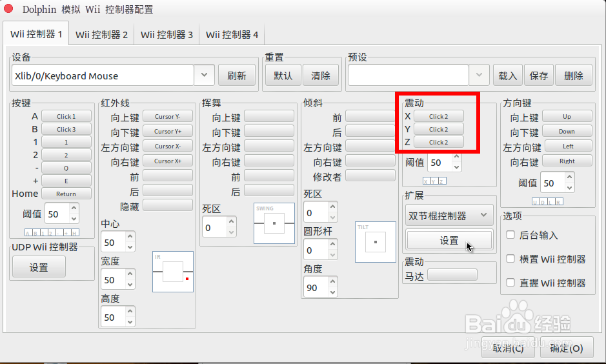Click the 红外线 向上键 Cursor Y- mapping

click(x=168, y=116)
